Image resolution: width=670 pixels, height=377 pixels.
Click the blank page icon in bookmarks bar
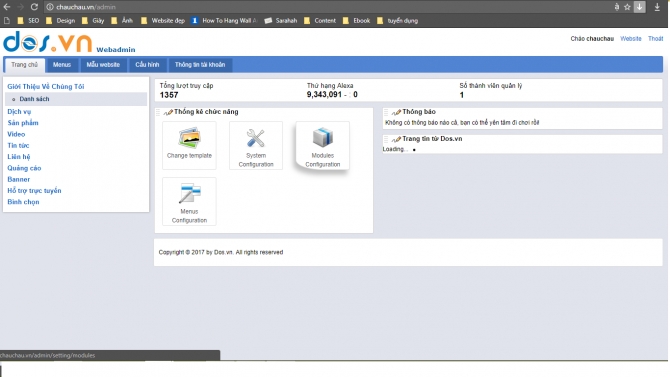[x=6, y=21]
